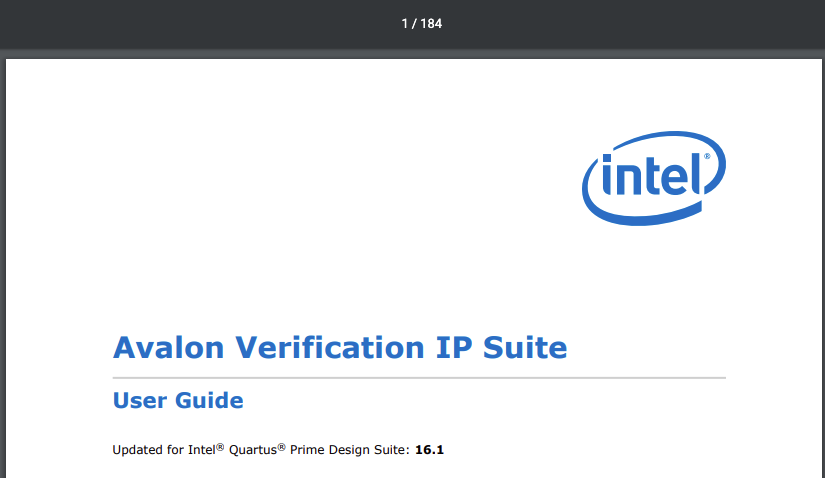Click the User Guide subtitle
The height and width of the screenshot is (478, 825).
[x=178, y=401]
